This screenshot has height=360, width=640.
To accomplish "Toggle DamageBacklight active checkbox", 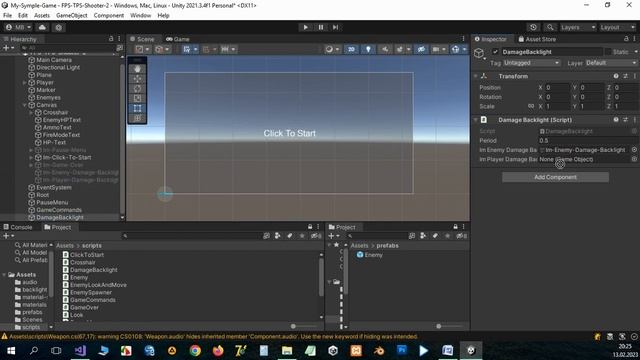I will point(495,52).
